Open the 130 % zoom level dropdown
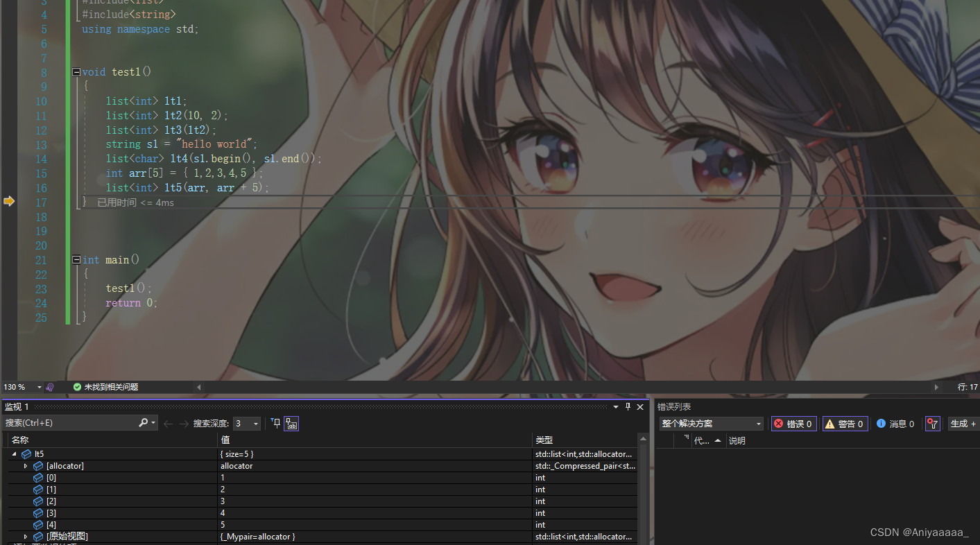Viewport: 980px width, 545px height. pos(39,387)
